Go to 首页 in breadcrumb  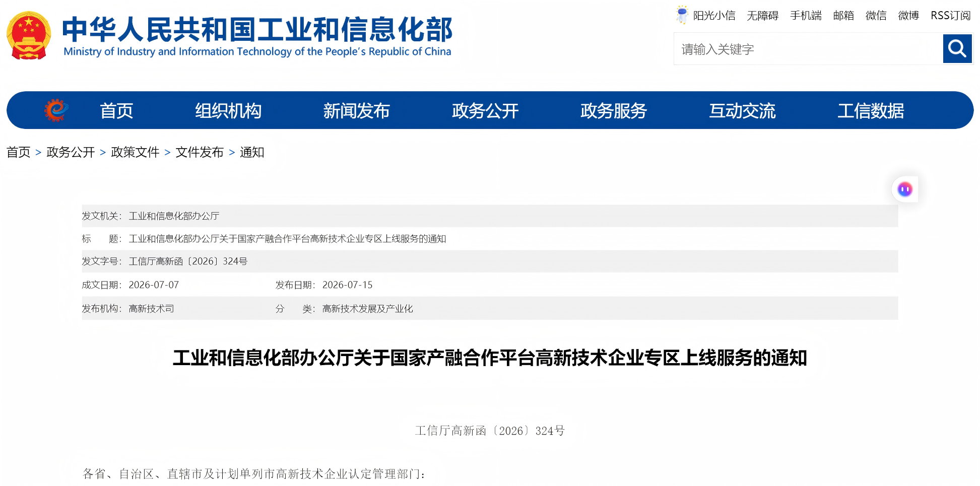click(x=18, y=152)
